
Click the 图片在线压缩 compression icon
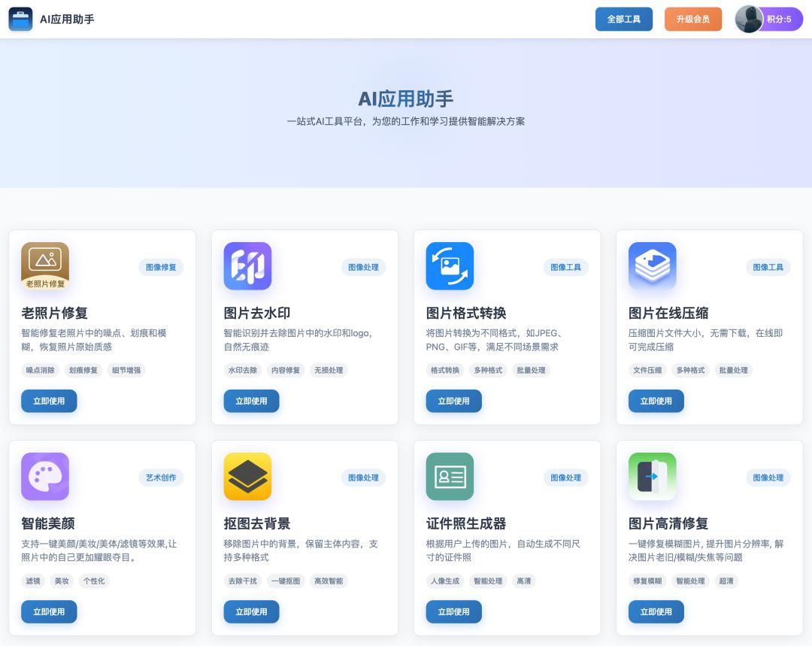tap(652, 265)
